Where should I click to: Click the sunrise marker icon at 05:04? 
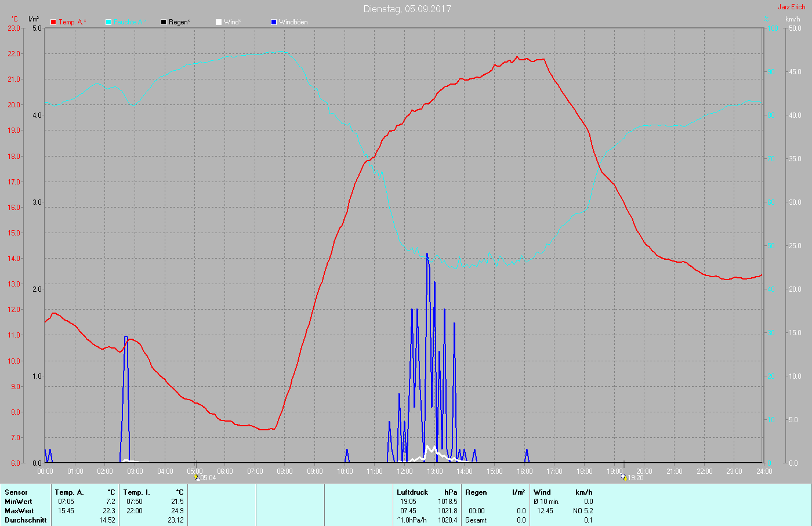[x=197, y=477]
